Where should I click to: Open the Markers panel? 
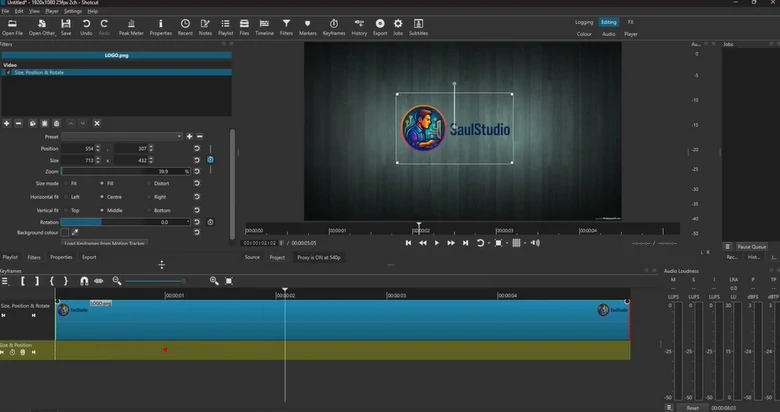[307, 27]
